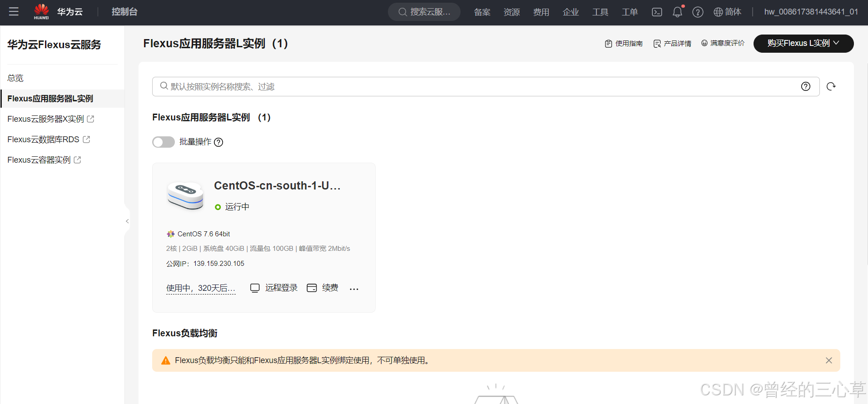Click the help icon next to 批量操作
The image size is (868, 404).
(218, 142)
